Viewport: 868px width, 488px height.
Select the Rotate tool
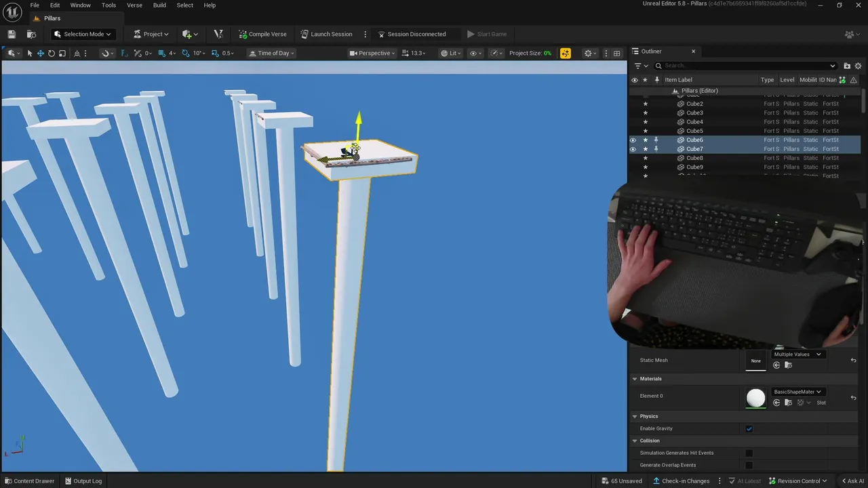pos(52,53)
